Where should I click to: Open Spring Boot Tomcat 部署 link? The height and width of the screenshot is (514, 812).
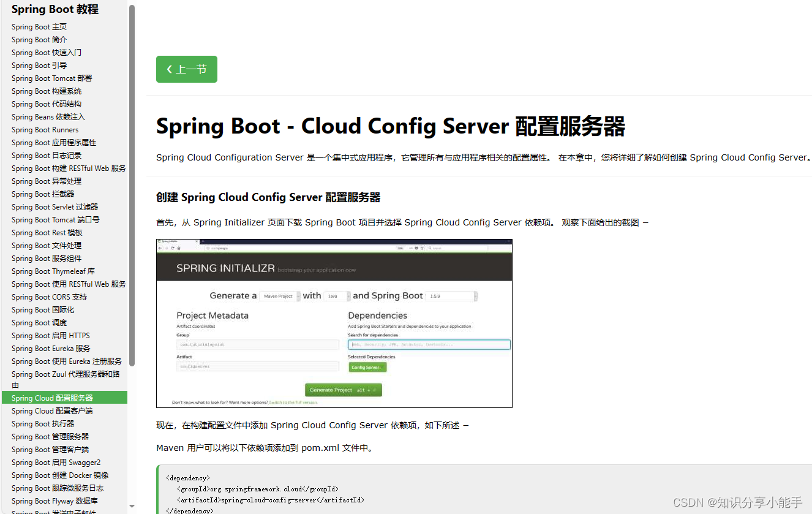pos(52,78)
